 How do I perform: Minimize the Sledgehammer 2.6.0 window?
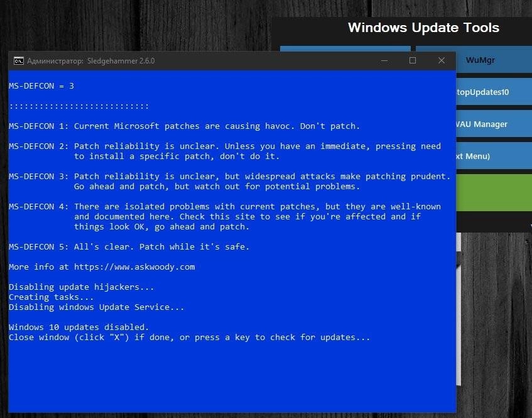click(384, 61)
